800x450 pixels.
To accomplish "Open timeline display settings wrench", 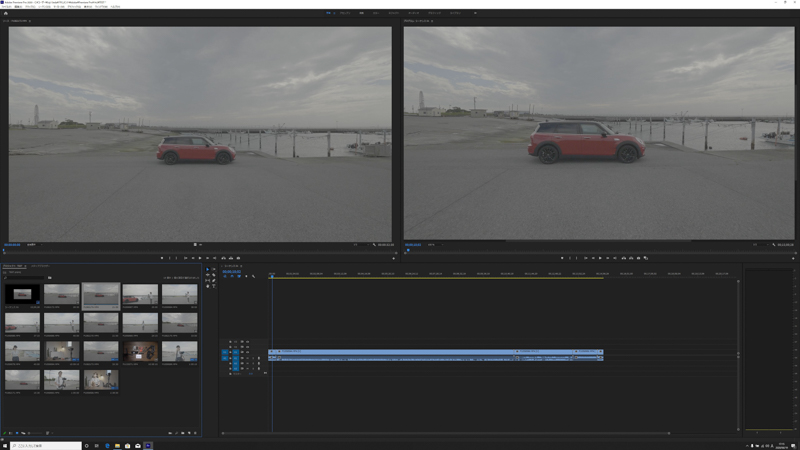I will [254, 277].
